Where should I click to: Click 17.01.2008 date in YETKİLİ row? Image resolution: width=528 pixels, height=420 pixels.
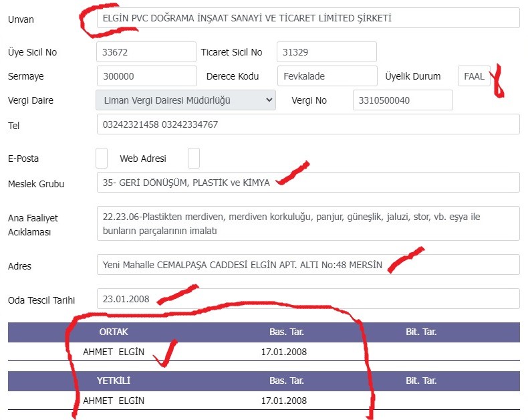coord(284,401)
